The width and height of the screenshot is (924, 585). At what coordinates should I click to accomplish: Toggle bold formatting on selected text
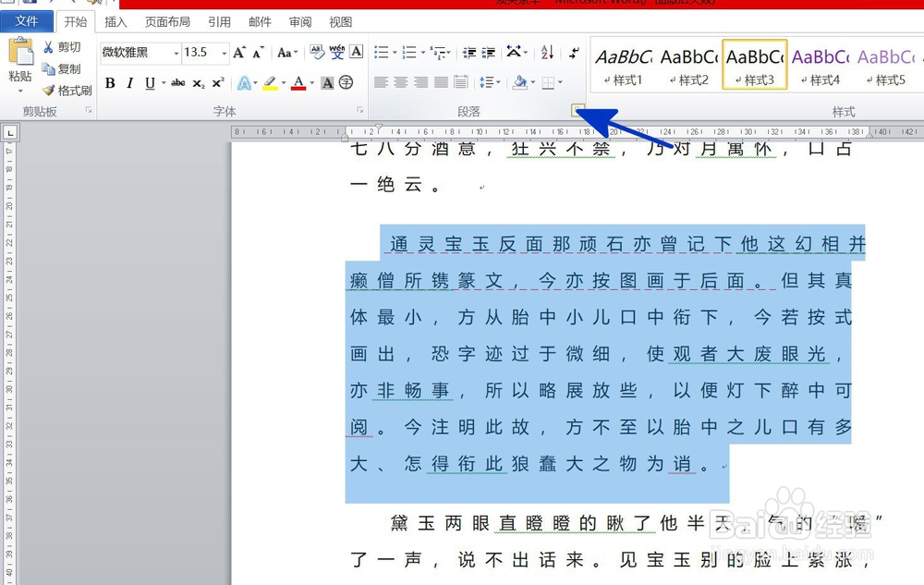[x=110, y=83]
